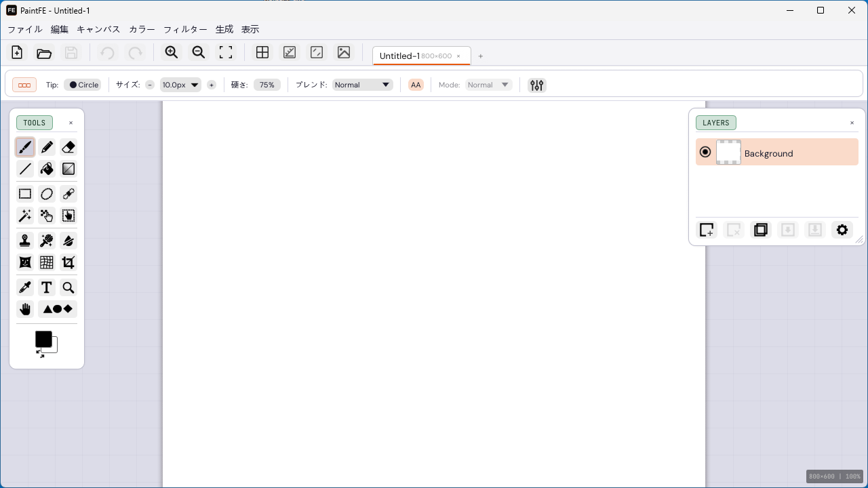868x488 pixels.
Task: Select the Hand pan tool
Action: pyautogui.click(x=25, y=309)
